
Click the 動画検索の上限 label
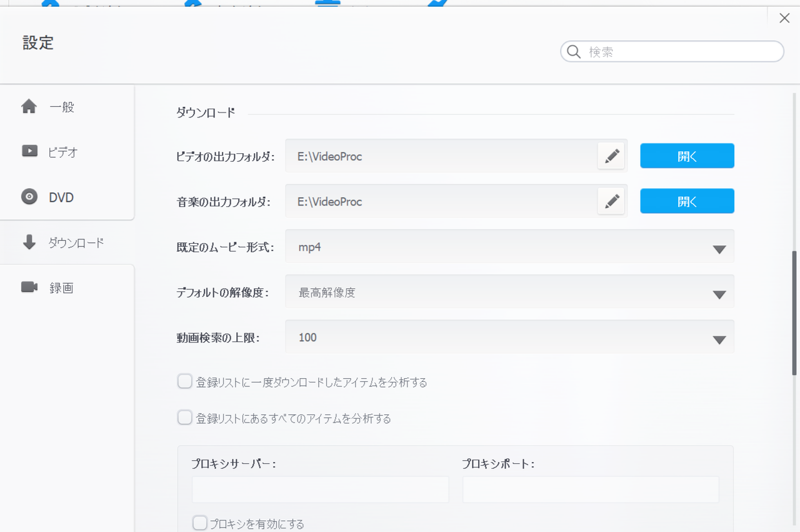pos(217,338)
